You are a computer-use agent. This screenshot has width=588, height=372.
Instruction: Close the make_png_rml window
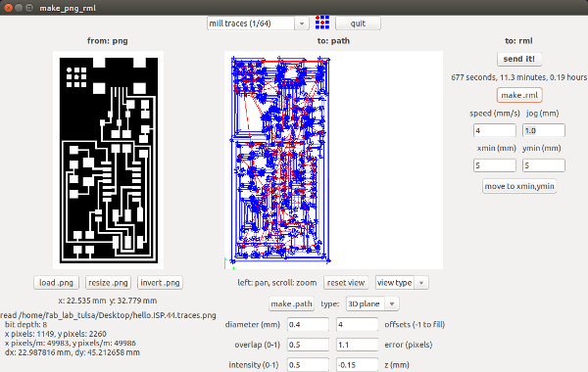point(8,8)
